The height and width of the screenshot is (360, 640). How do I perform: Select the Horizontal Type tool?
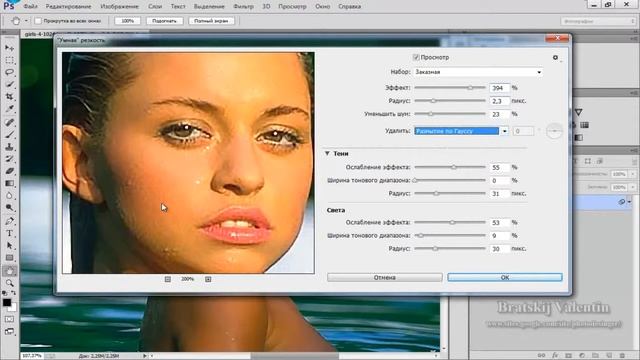(9, 233)
